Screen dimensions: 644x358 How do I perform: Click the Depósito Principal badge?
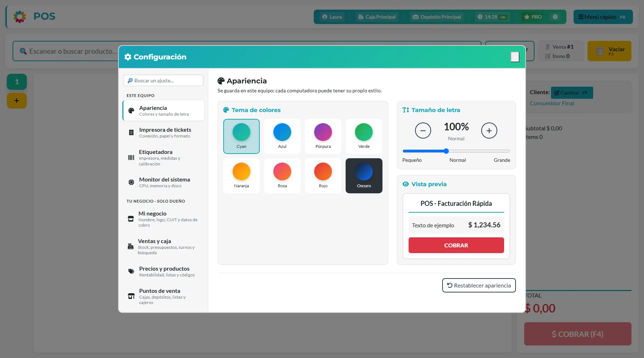437,17
